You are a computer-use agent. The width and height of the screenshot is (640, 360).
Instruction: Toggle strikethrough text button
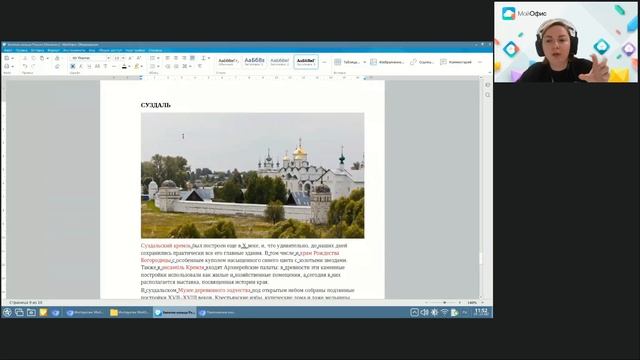tap(97, 66)
